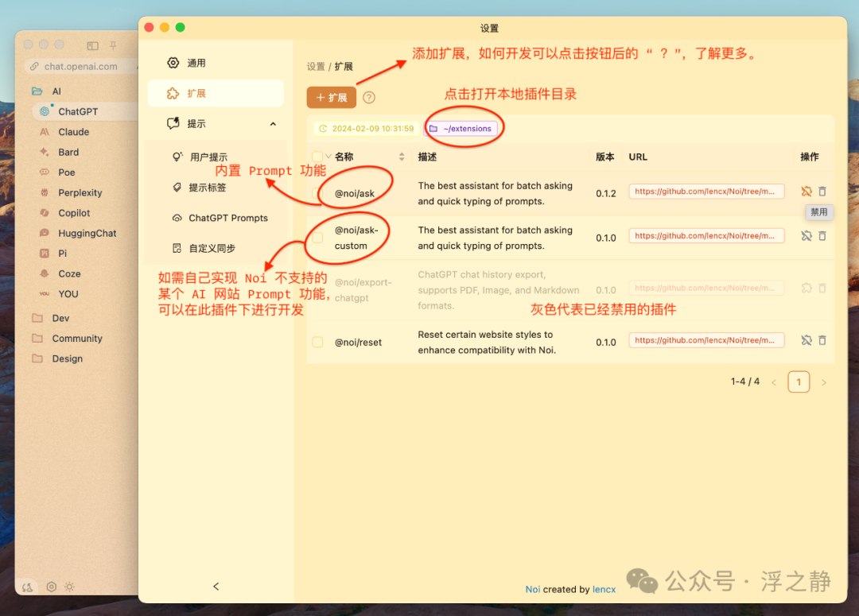The height and width of the screenshot is (616, 859).
Task: Expand the Design folder in the Noi sidebar
Action: click(57, 358)
